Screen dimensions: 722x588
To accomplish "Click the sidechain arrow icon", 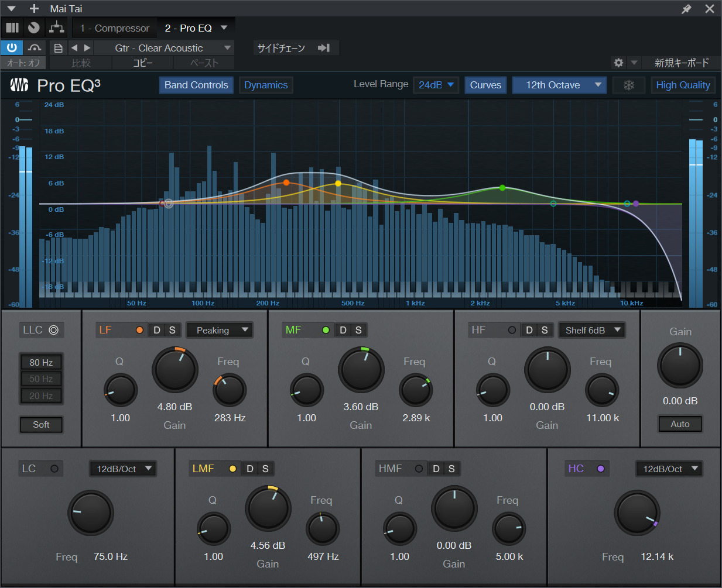I will [x=324, y=48].
